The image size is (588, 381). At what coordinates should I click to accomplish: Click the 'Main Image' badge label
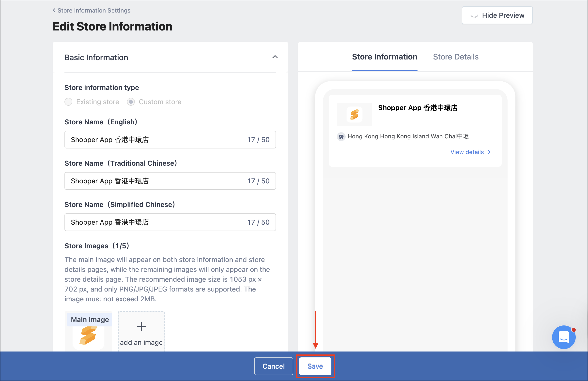pos(90,320)
